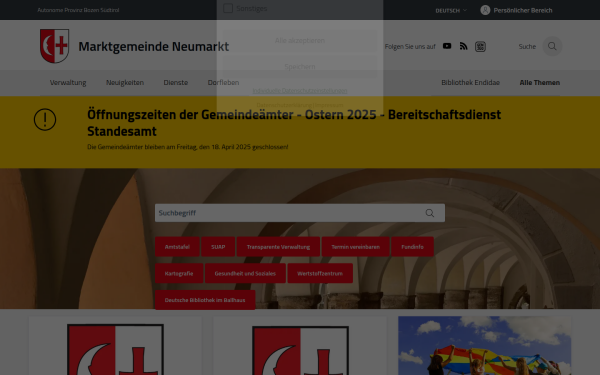Viewport: 600px width, 375px height.
Task: Open the Kartografie quick link
Action: click(x=179, y=273)
